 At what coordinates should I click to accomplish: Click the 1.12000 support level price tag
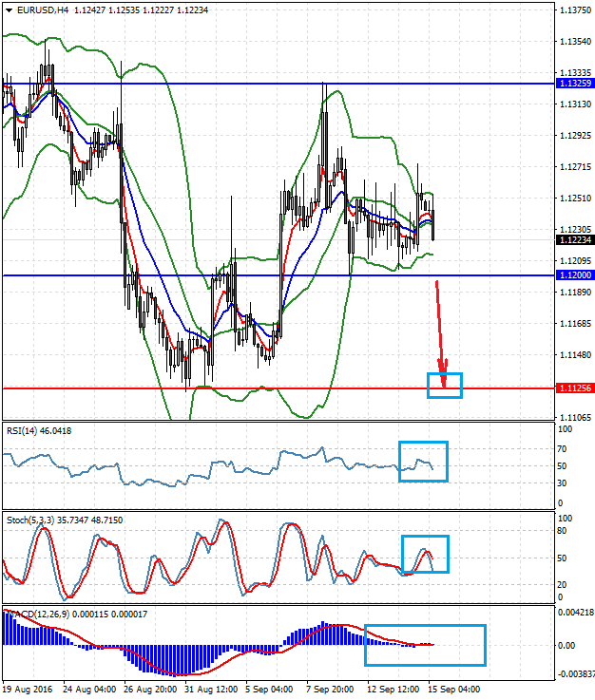[573, 275]
